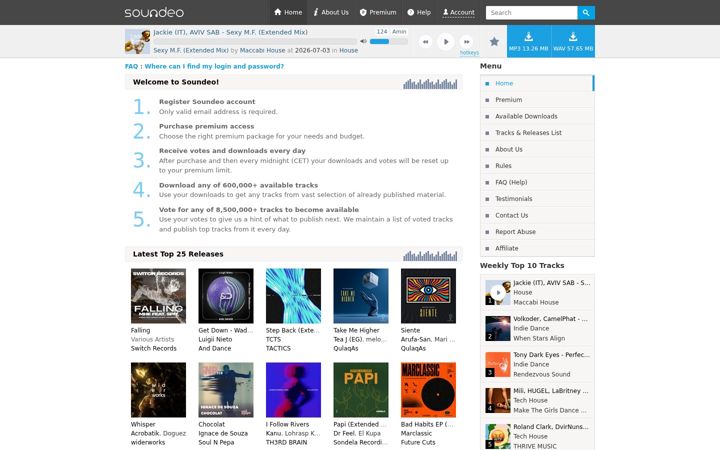Open Future Cuts label link
Screen dimensions: 720x450
point(418,442)
